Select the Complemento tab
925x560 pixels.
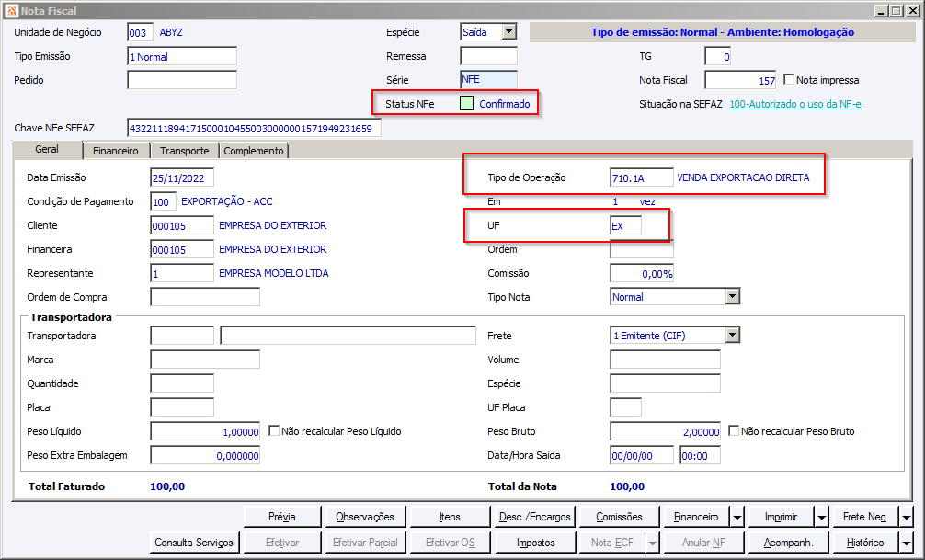pyautogui.click(x=254, y=151)
